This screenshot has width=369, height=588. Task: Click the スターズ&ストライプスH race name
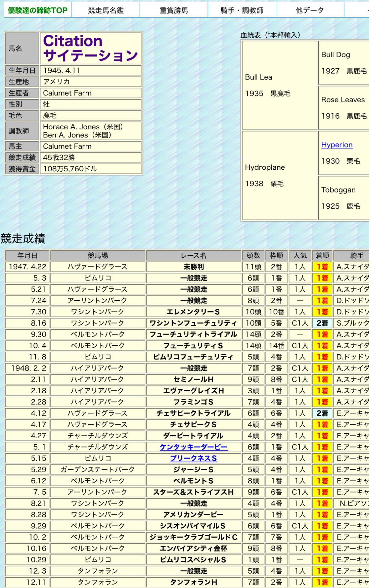point(194,492)
